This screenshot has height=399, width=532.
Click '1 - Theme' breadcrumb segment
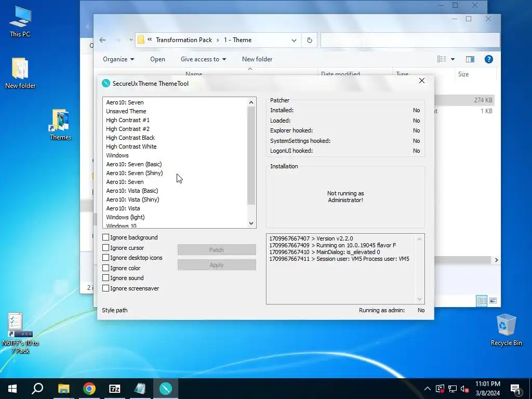point(237,40)
